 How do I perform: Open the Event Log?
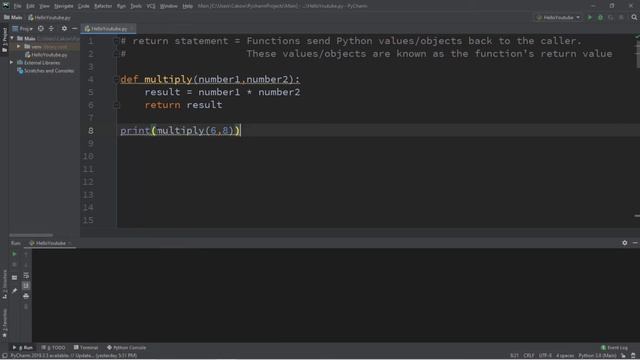614,348
